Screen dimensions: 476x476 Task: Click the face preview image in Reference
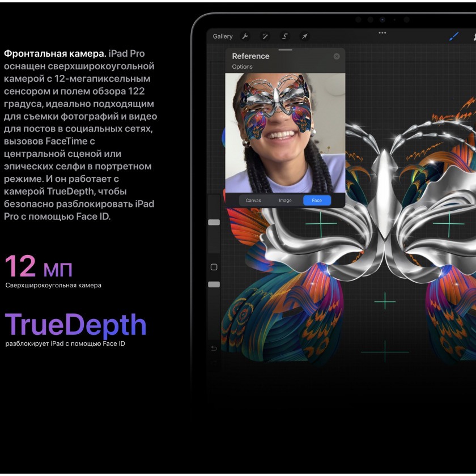coord(285,133)
